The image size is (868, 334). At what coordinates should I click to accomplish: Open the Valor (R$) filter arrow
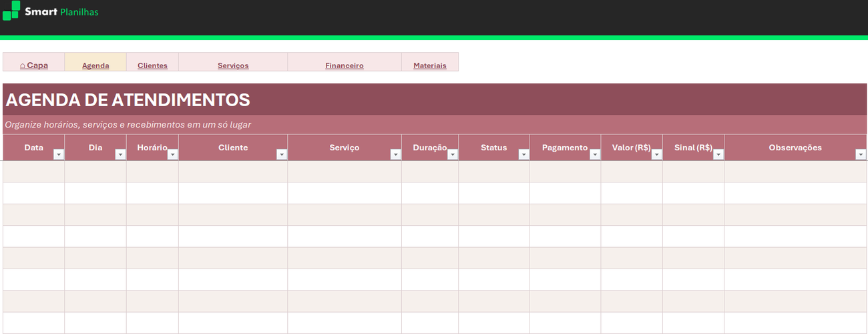(x=656, y=154)
